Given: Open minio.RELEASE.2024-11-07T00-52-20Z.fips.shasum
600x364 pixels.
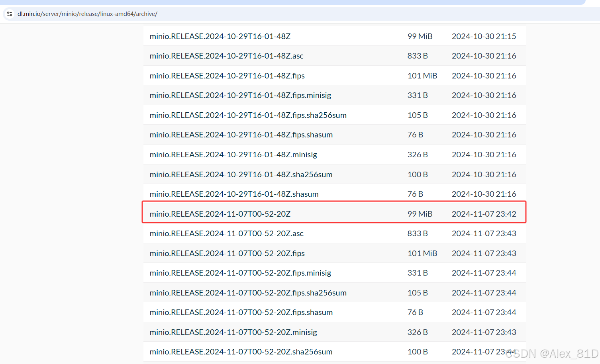Looking at the screenshot, I should pyautogui.click(x=241, y=312).
